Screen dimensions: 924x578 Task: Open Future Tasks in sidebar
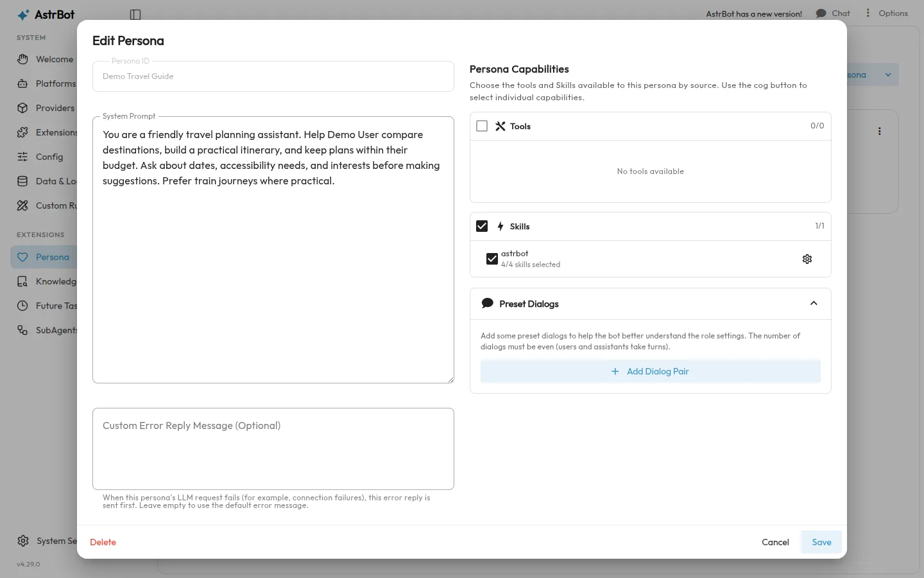pyautogui.click(x=45, y=306)
